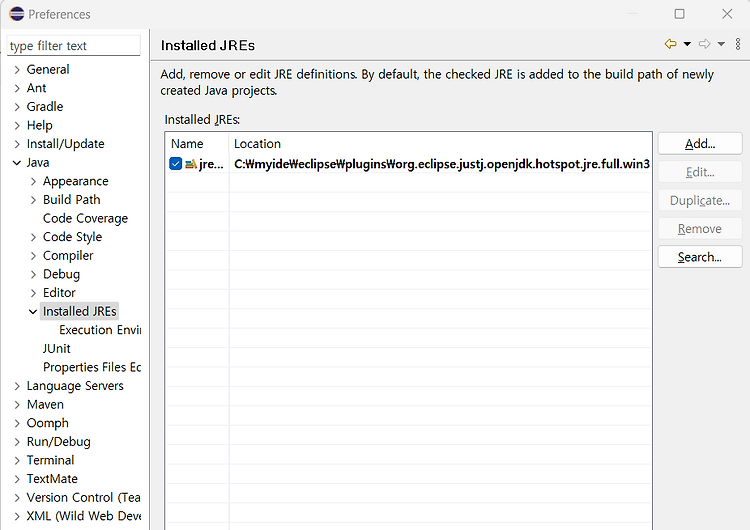The image size is (750, 530).
Task: Expand the General tree node
Action: coord(17,70)
